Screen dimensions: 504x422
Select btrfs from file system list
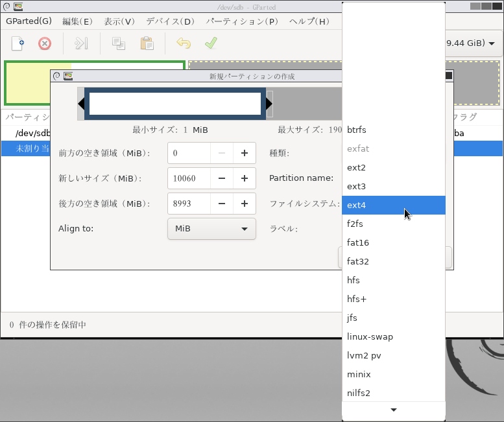[394, 130]
